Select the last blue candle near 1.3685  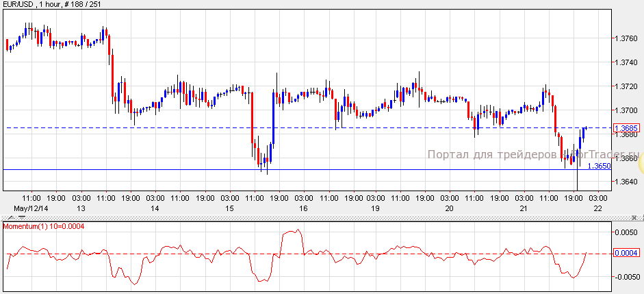(x=585, y=130)
